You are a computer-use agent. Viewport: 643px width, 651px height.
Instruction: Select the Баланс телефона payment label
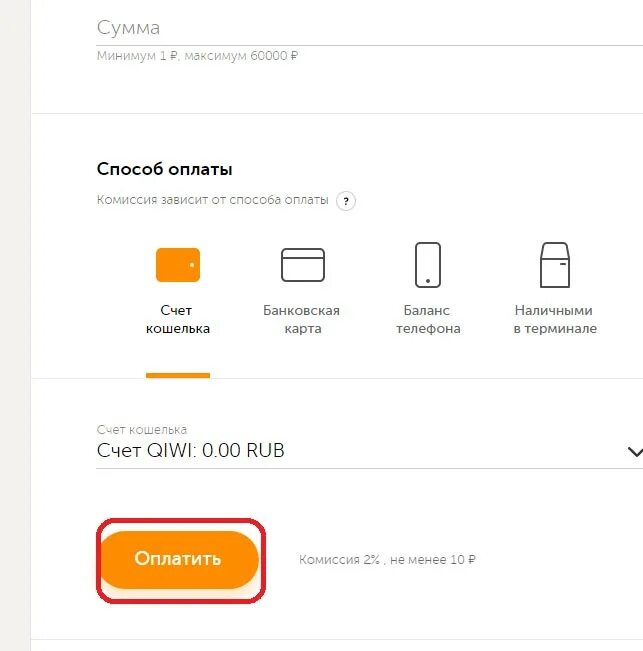(x=428, y=320)
